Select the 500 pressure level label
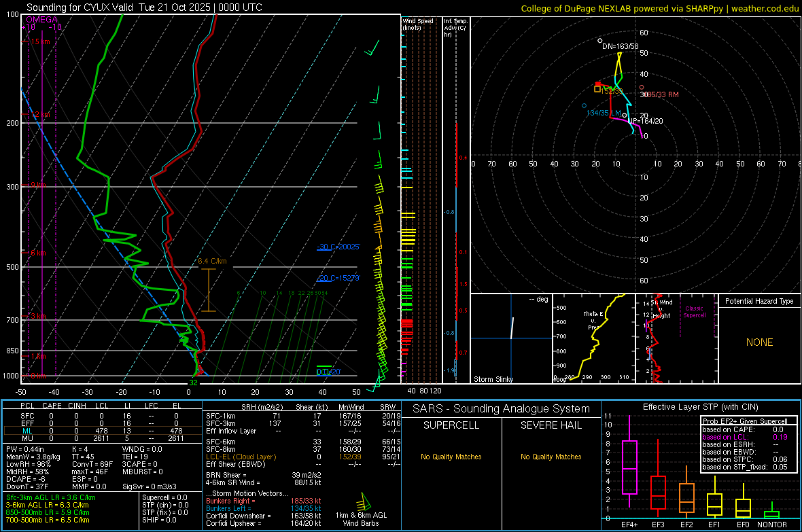 12,267
